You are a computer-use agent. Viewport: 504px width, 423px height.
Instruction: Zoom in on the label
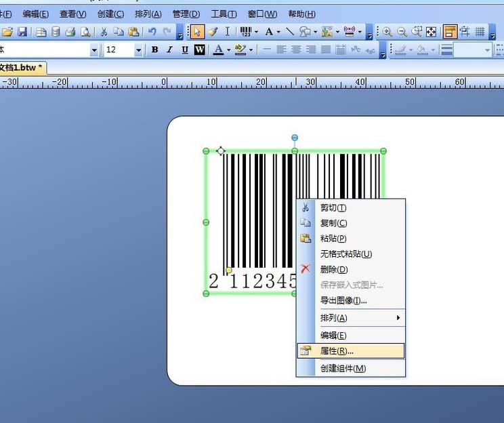pyautogui.click(x=387, y=32)
